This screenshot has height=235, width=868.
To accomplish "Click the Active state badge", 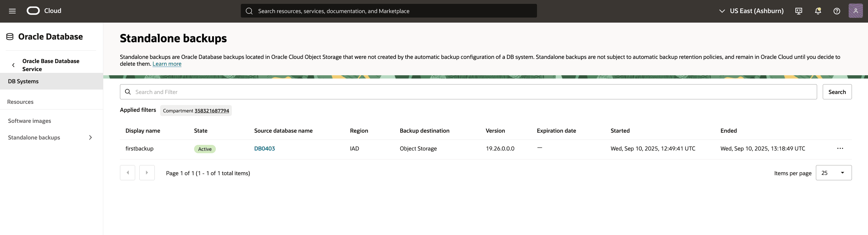I will [x=205, y=149].
